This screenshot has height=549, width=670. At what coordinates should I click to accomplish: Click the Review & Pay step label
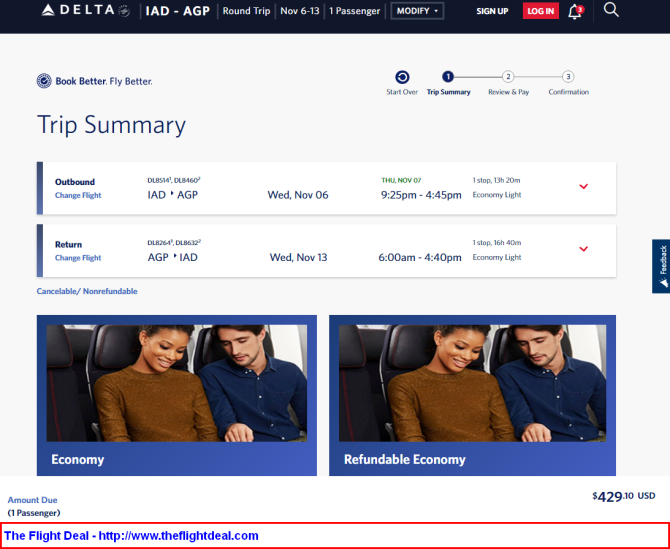508,92
